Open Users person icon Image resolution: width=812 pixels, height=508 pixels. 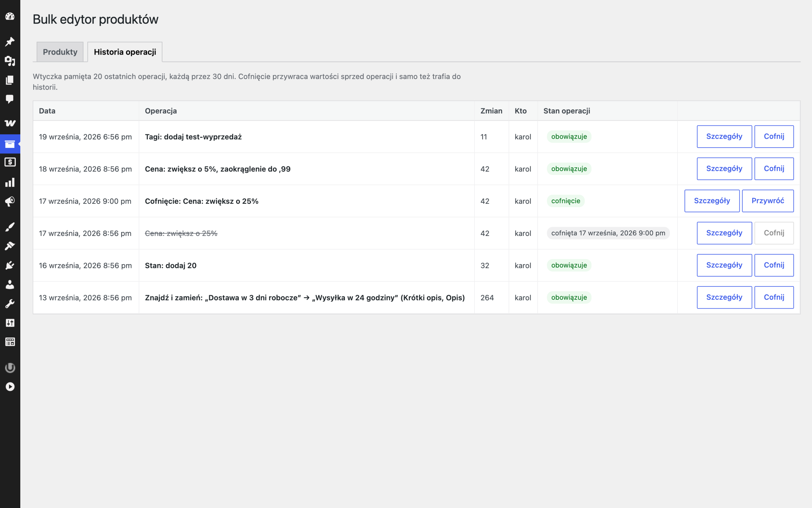coord(10,284)
